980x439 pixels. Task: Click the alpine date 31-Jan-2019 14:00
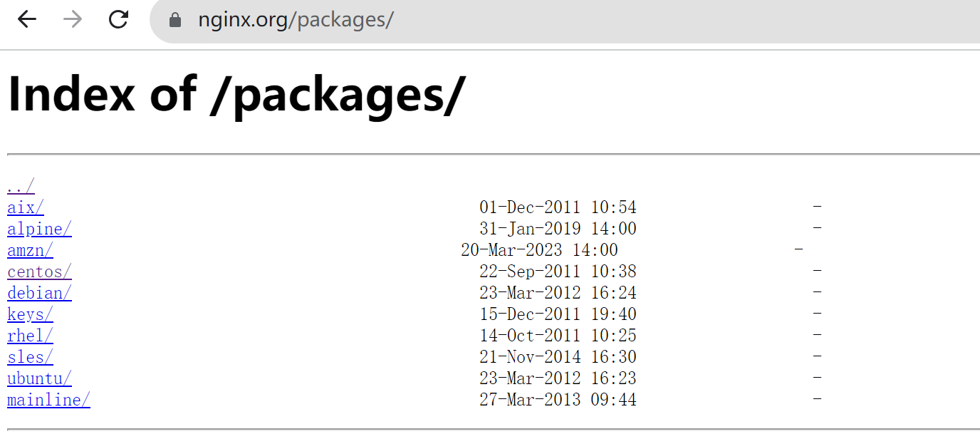[558, 229]
